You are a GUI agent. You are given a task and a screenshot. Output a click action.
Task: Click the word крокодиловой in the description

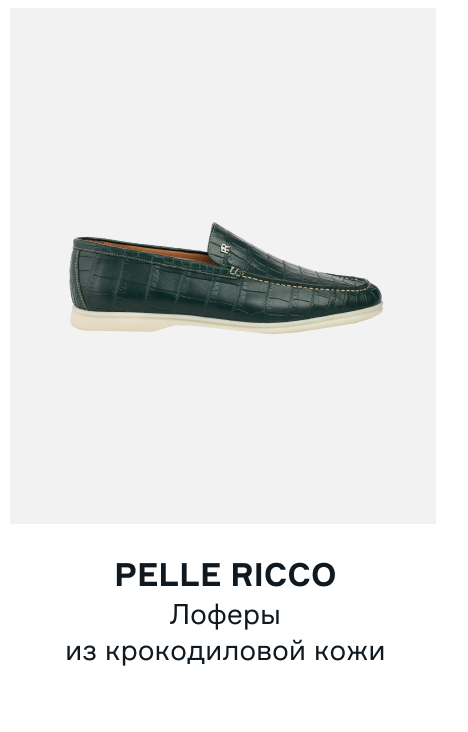(206, 651)
